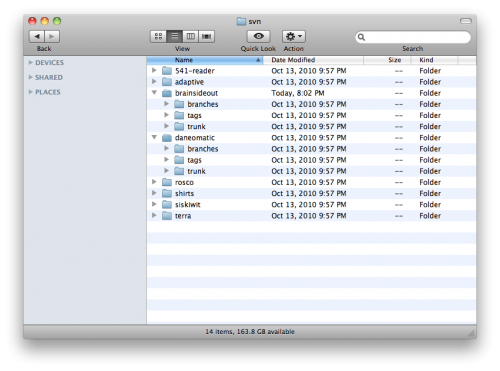
Task: Select trunk folder icon under daneomatic
Action: pos(179,171)
